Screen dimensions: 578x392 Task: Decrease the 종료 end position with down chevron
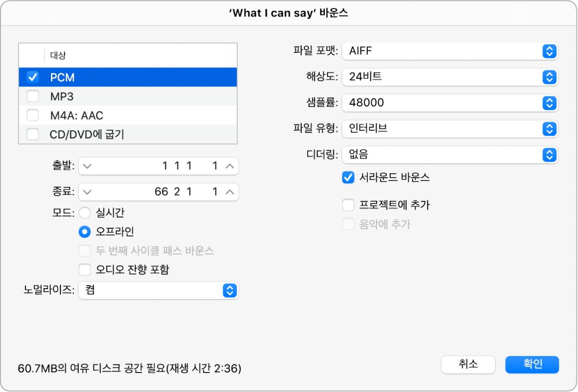coord(87,192)
